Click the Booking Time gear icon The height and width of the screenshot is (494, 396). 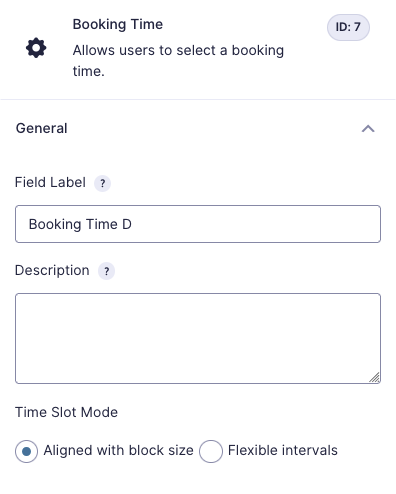(x=36, y=48)
